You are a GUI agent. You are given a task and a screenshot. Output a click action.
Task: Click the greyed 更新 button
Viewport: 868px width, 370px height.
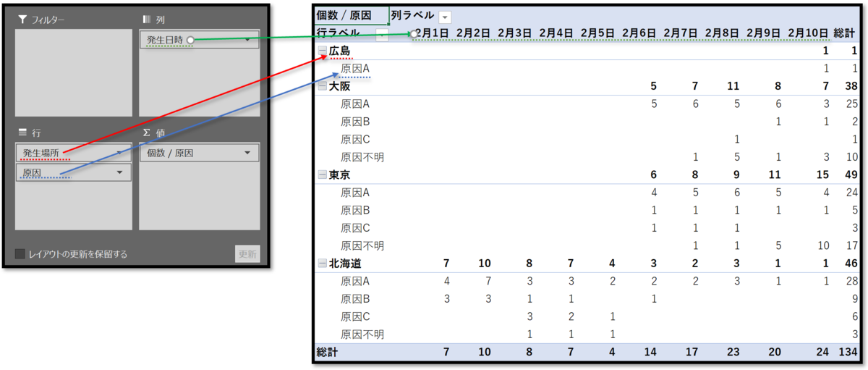tap(247, 254)
